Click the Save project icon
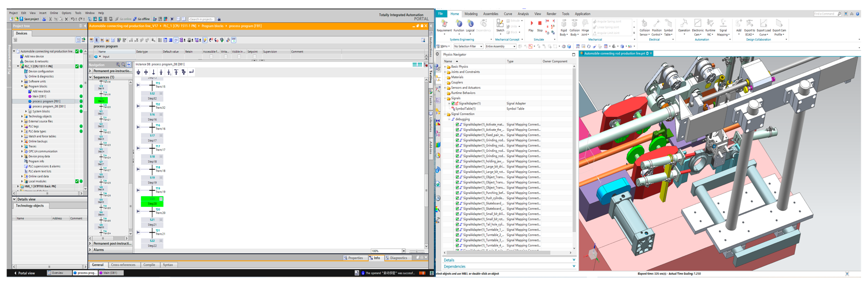The width and height of the screenshot is (868, 285). click(22, 19)
